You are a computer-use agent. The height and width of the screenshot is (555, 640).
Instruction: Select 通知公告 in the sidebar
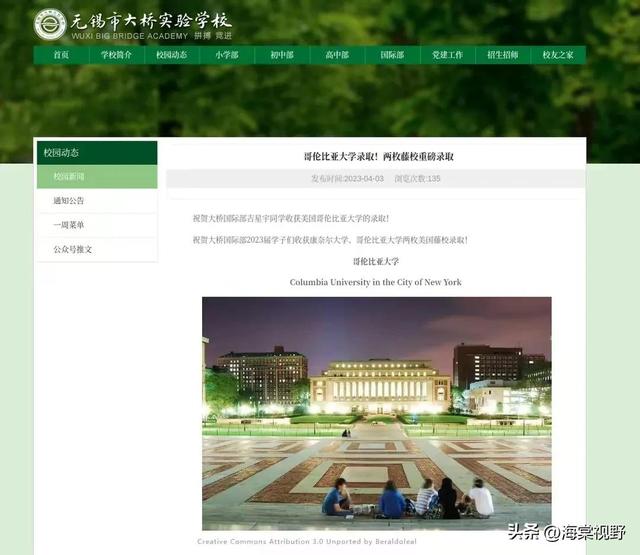[x=97, y=201]
